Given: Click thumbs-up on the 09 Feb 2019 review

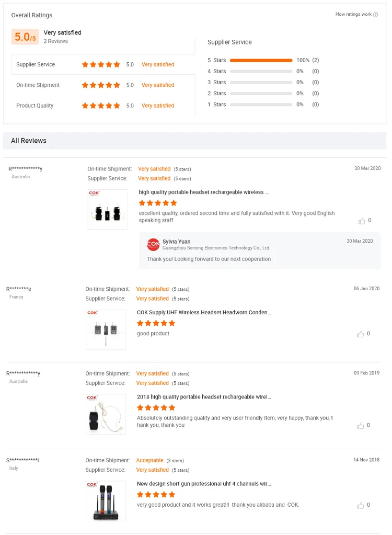Looking at the screenshot, I should click(x=361, y=426).
